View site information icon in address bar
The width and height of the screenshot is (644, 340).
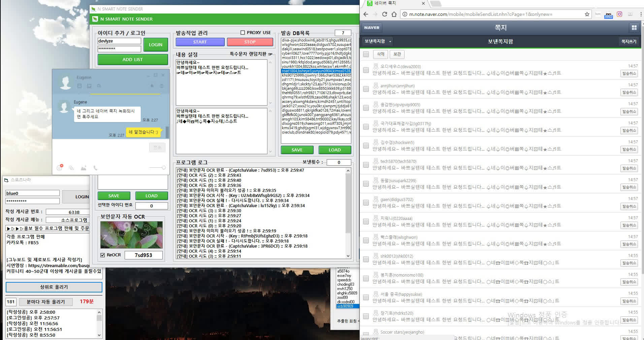tap(405, 14)
